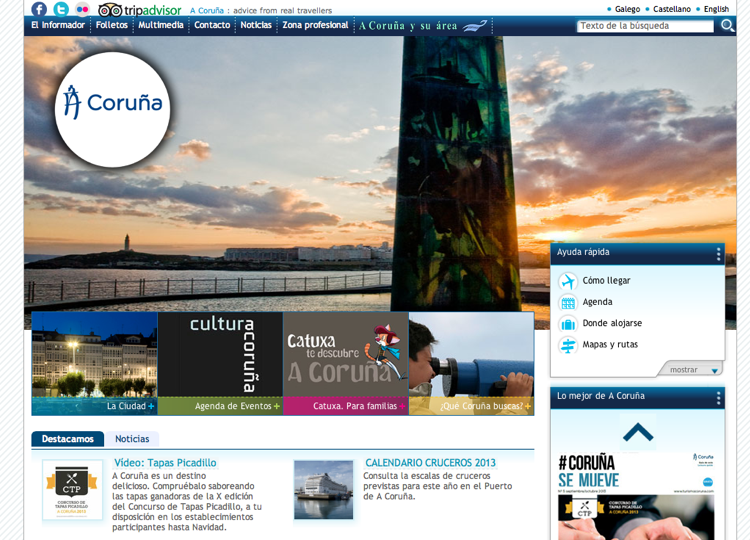Open the Flickr icon link
This screenshot has width=750, height=540.
82,9
